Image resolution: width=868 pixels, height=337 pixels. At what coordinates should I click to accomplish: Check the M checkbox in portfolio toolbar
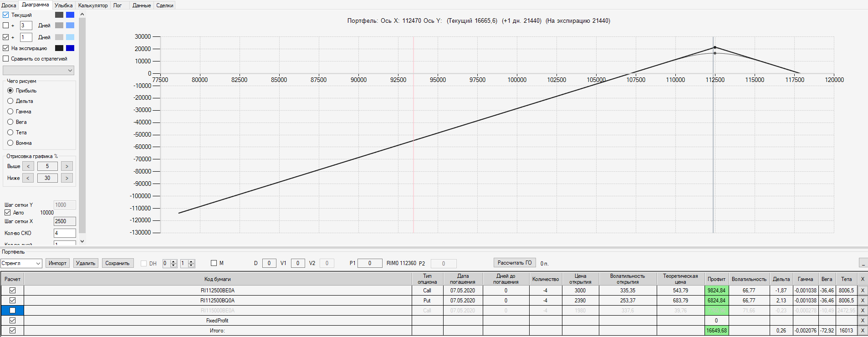tap(214, 263)
